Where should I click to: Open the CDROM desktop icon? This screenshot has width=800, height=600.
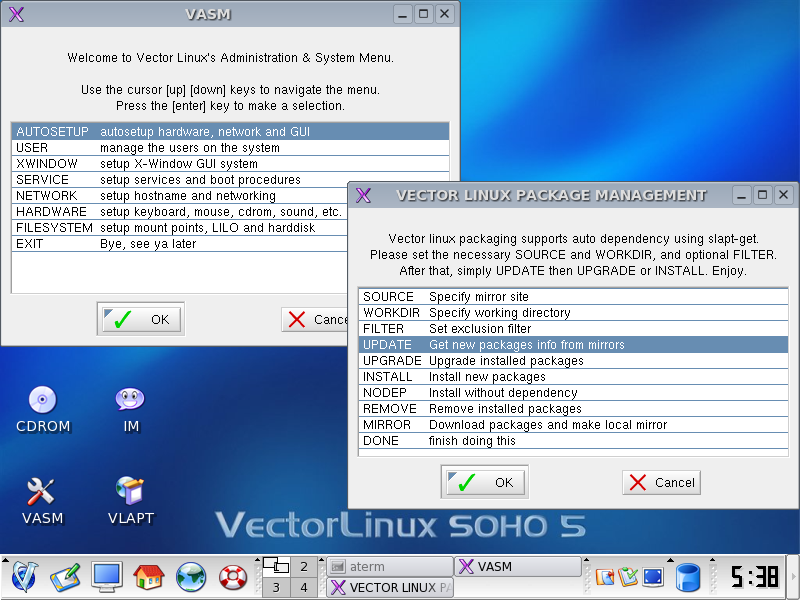[x=43, y=408]
